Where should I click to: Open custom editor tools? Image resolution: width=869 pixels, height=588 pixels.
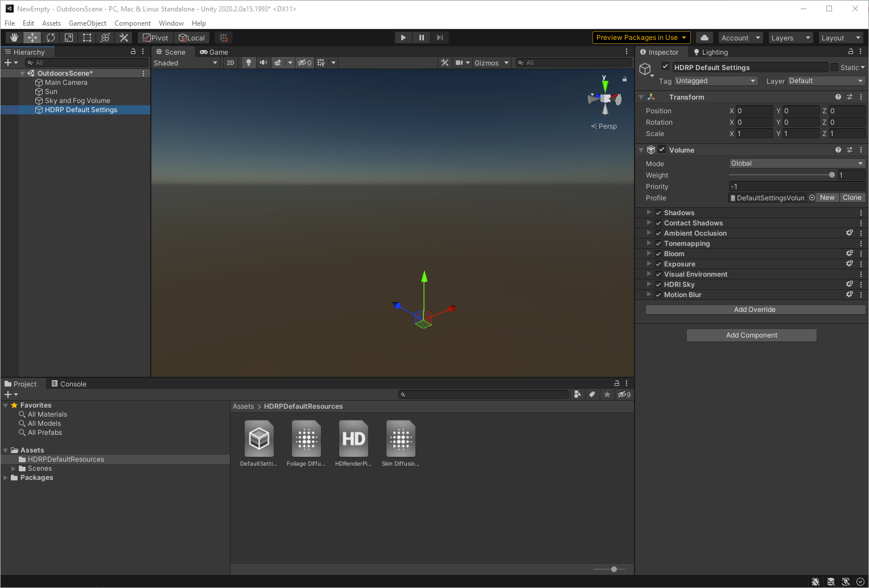pyautogui.click(x=123, y=38)
